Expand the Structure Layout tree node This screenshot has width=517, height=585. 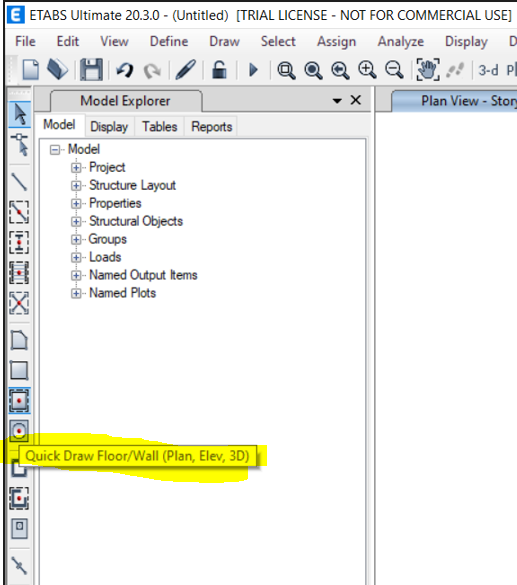76,185
